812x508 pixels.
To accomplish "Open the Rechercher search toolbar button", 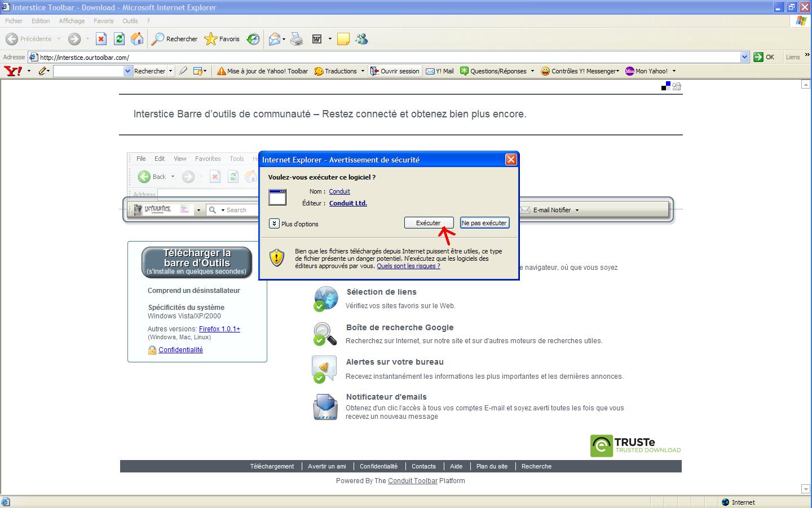I will pos(175,39).
